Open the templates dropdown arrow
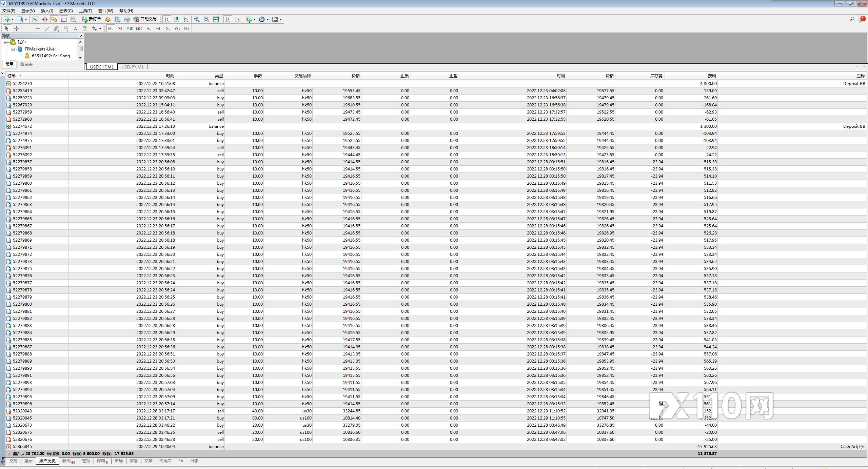This screenshot has width=868, height=469. [281, 19]
